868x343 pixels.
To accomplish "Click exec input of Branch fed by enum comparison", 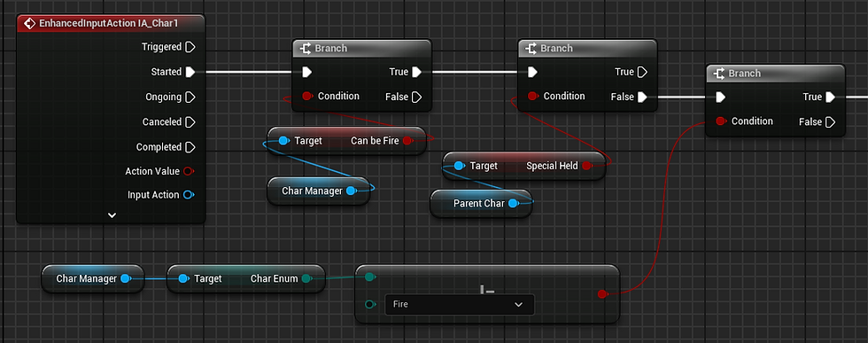I will 720,97.
